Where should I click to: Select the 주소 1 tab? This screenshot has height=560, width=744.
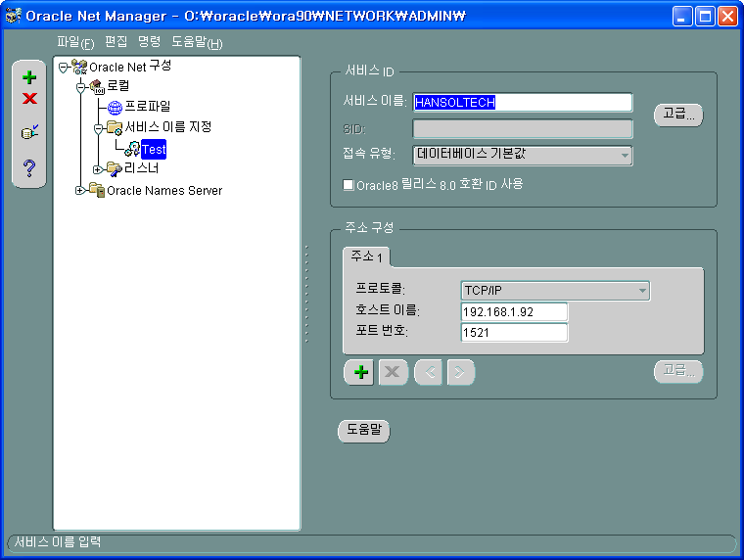click(x=366, y=257)
